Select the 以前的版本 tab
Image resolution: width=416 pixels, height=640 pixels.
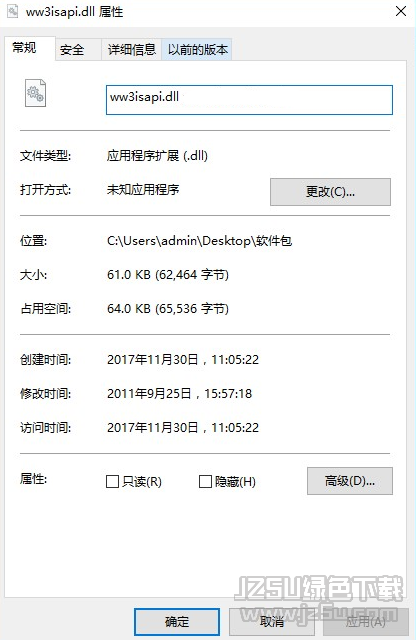tap(197, 50)
